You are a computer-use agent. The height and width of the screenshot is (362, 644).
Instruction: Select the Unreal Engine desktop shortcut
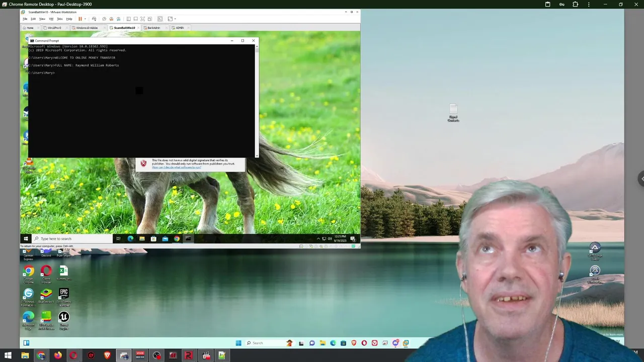tap(63, 320)
